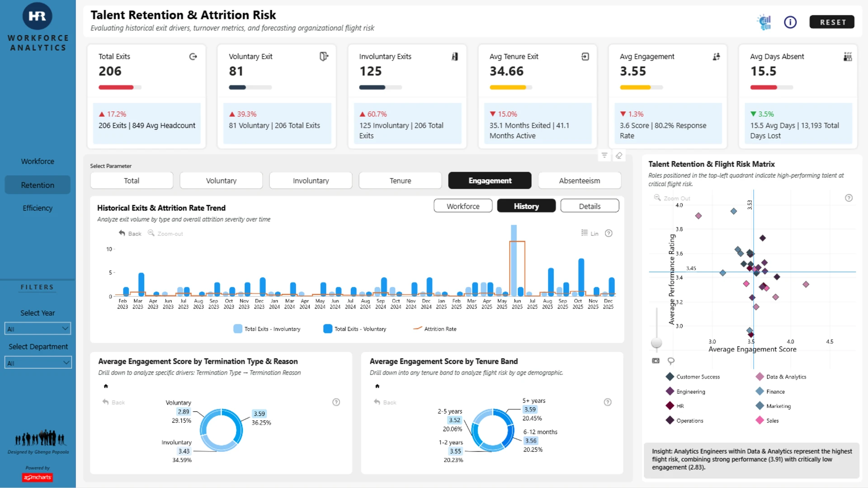Click the HR legend item

(x=675, y=406)
